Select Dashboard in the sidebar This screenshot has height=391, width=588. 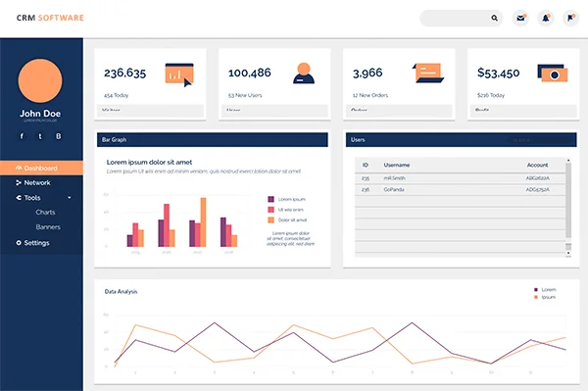point(41,168)
